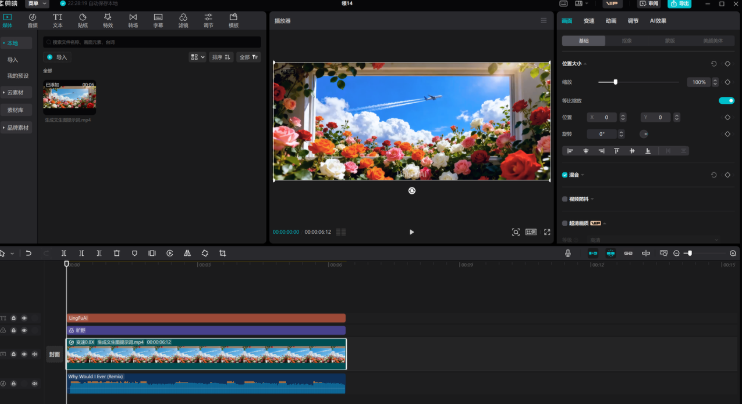The image size is (742, 404).
Task: Select the imported video thumbnail in media bin
Action: pyautogui.click(x=69, y=98)
